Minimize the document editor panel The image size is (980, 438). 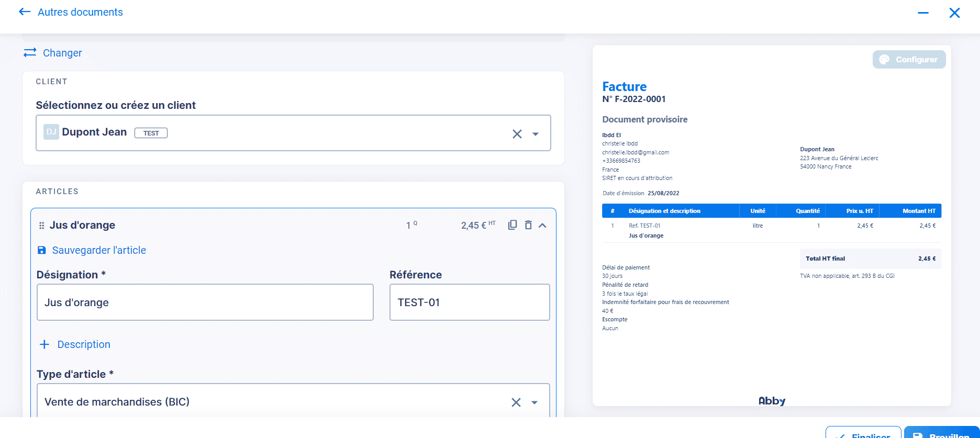tap(923, 13)
